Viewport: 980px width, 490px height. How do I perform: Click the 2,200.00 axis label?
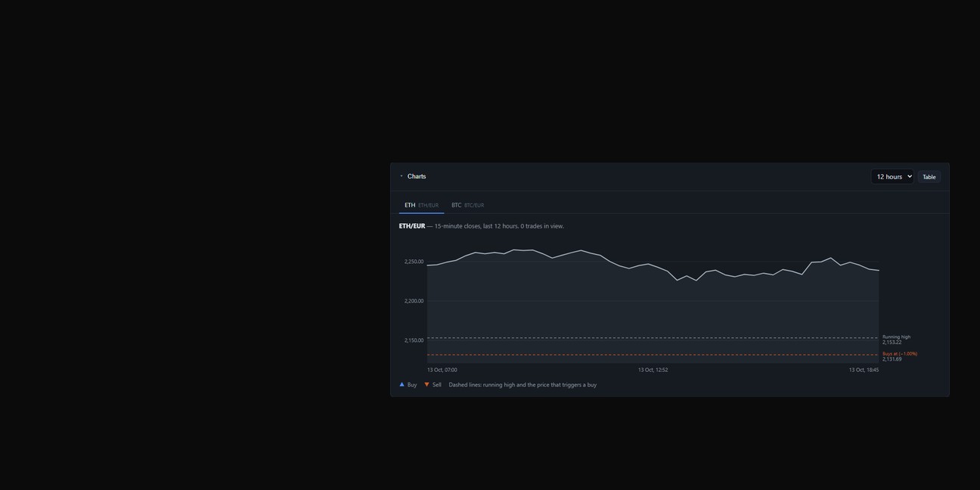414,301
